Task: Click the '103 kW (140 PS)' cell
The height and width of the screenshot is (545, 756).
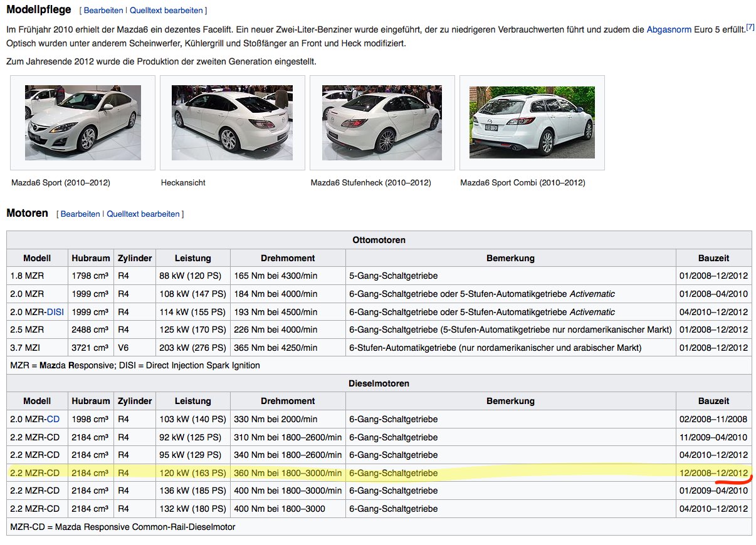Action: [x=193, y=419]
